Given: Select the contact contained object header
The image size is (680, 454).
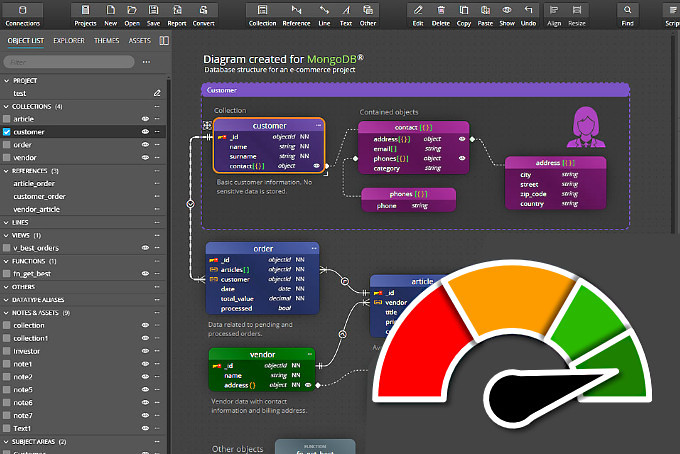Looking at the screenshot, I should pos(413,127).
